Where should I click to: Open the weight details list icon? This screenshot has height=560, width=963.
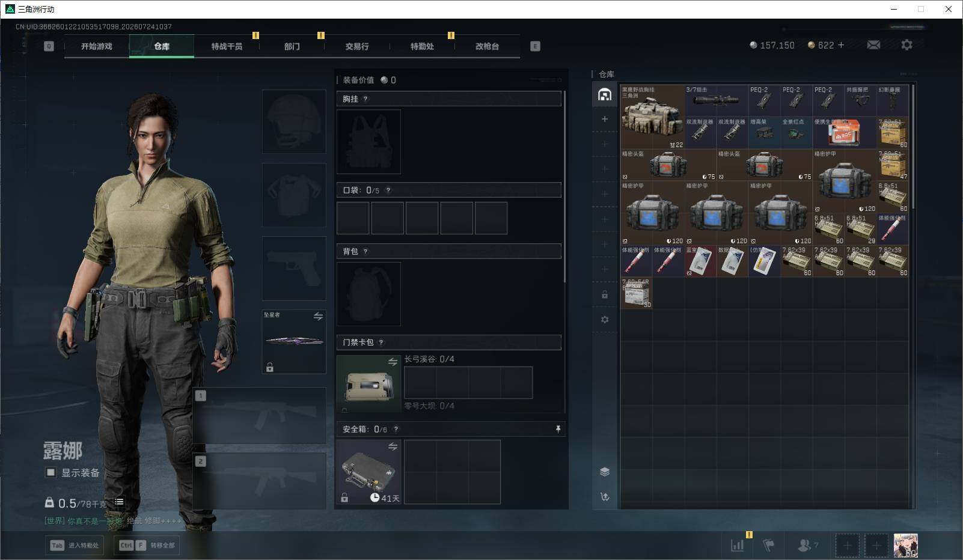[x=120, y=502]
